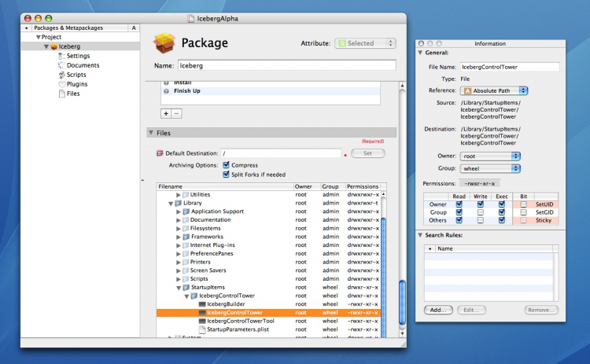Image resolution: width=590 pixels, height=364 pixels.
Task: Click the Add… search rule button
Action: (x=438, y=310)
